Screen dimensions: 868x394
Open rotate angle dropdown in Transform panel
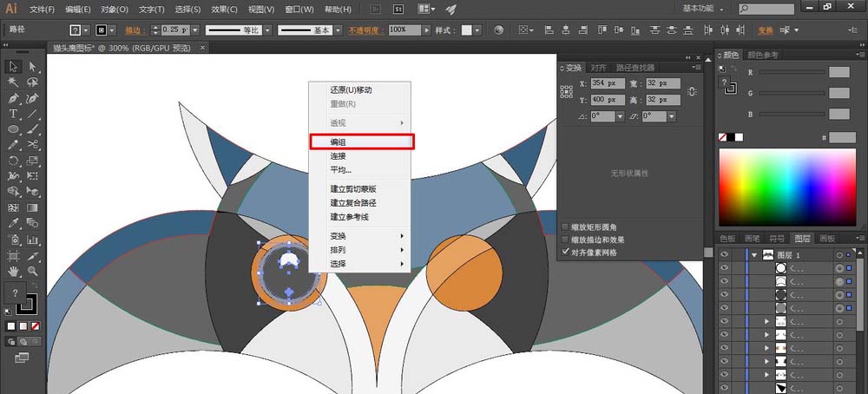(x=620, y=117)
